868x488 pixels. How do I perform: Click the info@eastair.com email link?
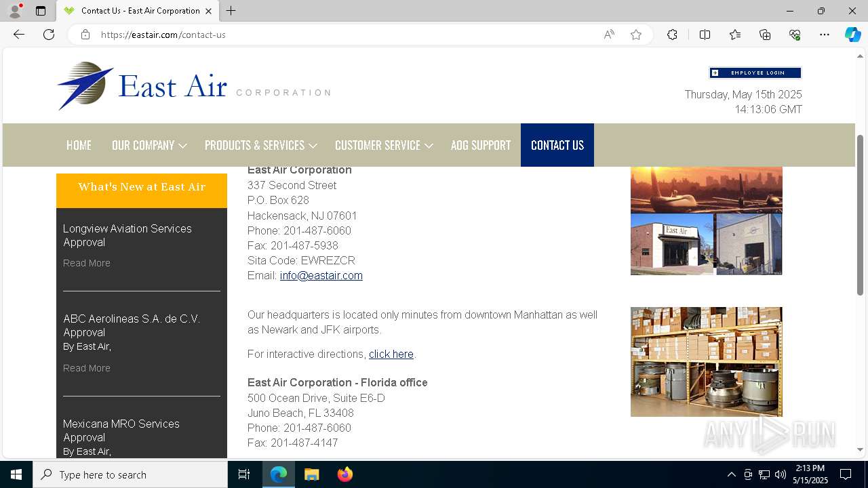point(321,276)
